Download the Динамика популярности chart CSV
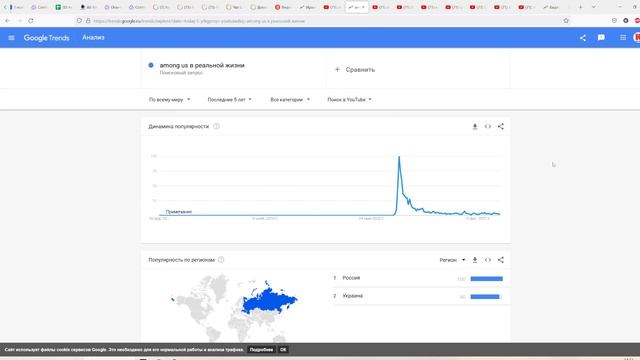Screen dimensions: 640x360 tap(475, 127)
